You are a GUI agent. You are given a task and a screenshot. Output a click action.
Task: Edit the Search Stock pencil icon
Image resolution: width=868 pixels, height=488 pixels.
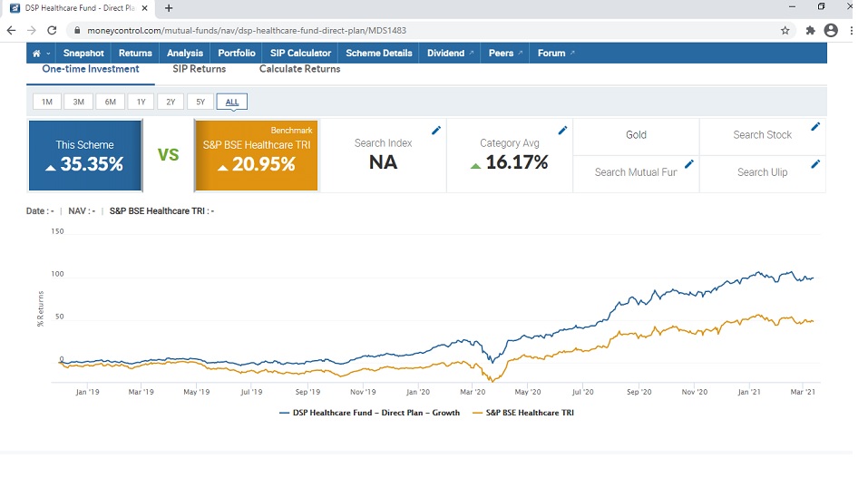pos(815,127)
